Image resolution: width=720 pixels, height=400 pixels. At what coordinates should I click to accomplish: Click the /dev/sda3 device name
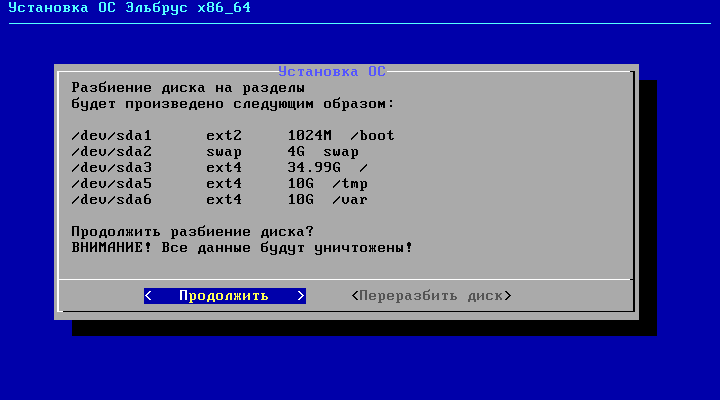tap(112, 168)
